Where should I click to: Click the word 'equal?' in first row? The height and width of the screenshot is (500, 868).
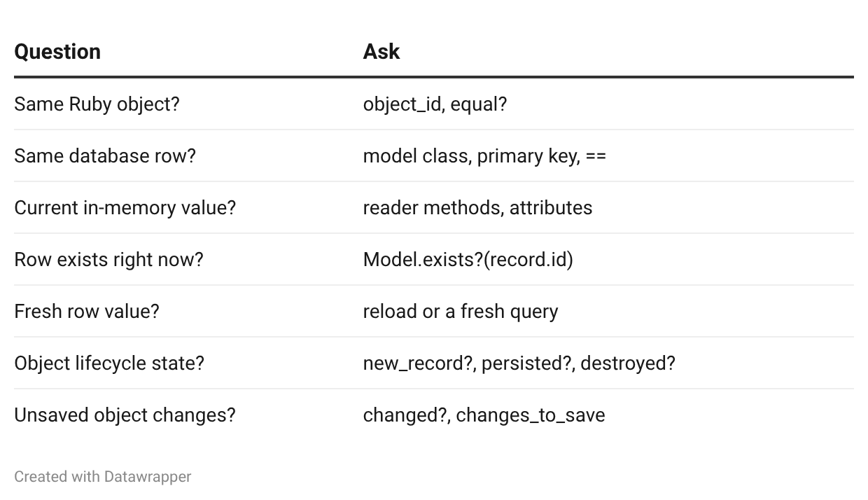pyautogui.click(x=479, y=104)
